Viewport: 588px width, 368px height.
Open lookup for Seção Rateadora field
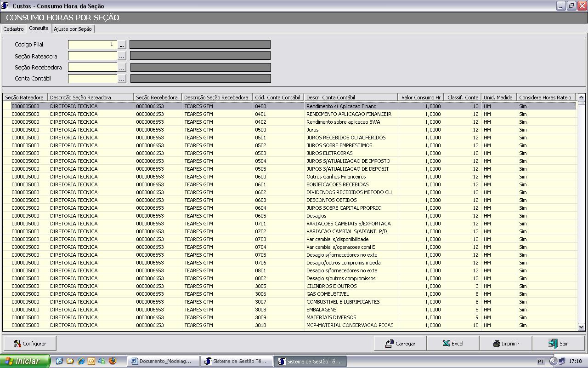point(122,56)
